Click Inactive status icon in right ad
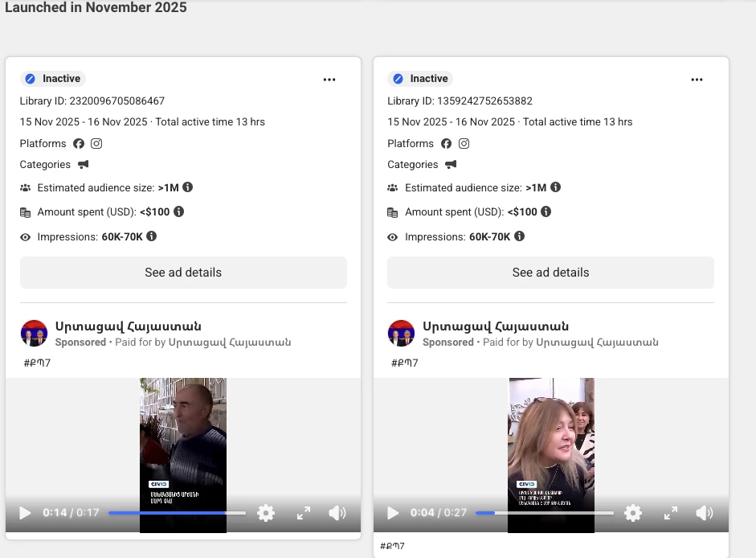Screen dimensions: 756x558 pyautogui.click(x=398, y=79)
